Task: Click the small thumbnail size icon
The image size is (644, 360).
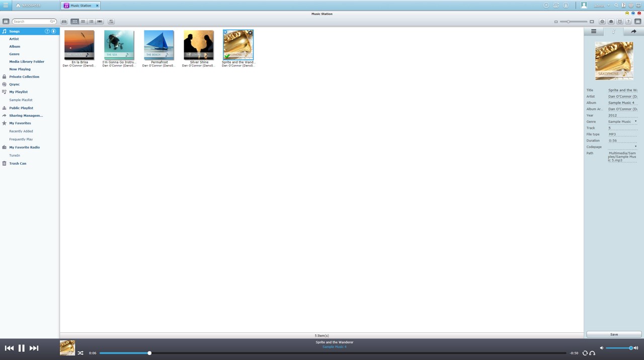Action: pos(556,22)
